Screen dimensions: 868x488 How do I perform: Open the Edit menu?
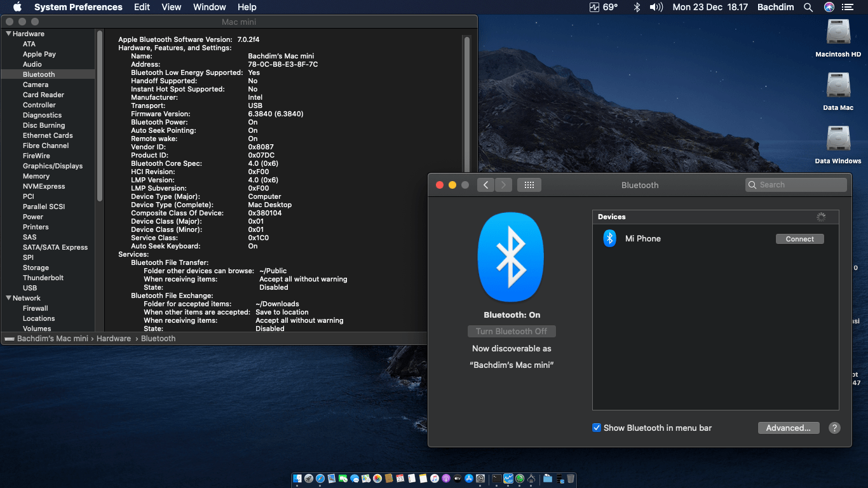point(142,8)
